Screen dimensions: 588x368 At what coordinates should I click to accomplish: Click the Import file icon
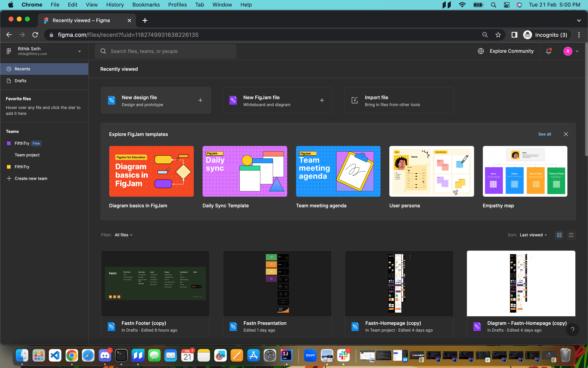[355, 100]
